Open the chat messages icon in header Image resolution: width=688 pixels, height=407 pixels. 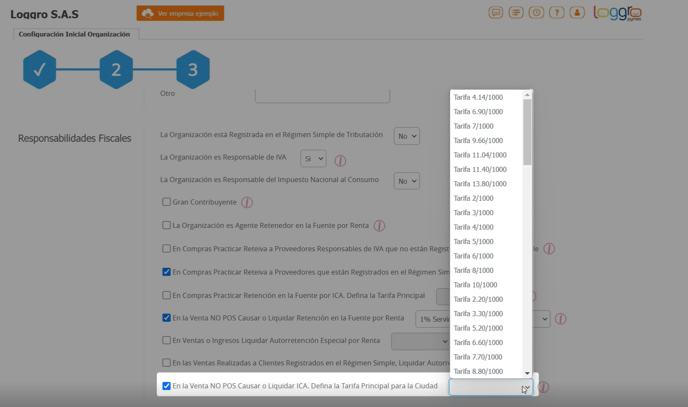[x=496, y=13]
